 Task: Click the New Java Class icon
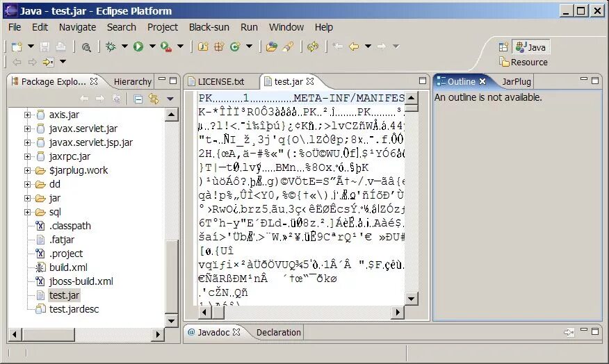(235, 47)
